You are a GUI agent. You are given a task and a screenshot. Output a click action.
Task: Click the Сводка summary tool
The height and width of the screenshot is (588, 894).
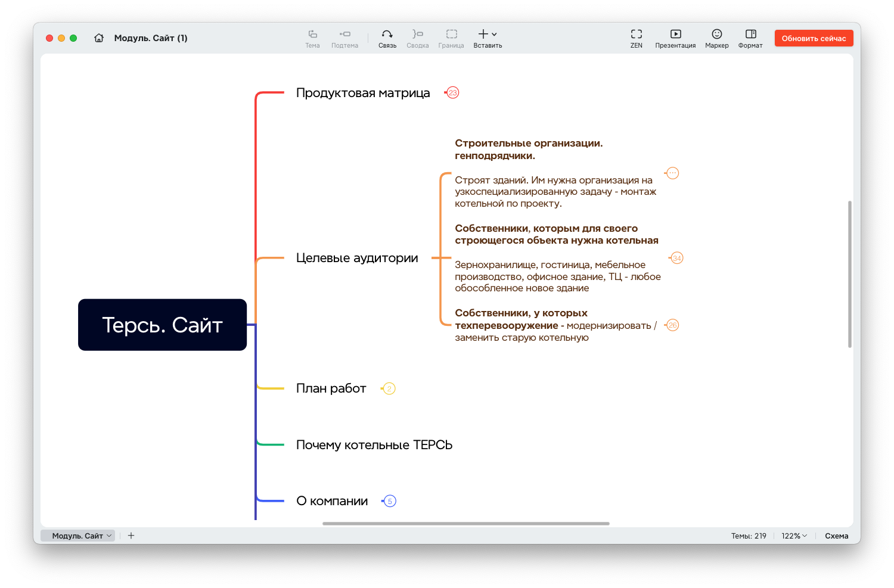418,39
